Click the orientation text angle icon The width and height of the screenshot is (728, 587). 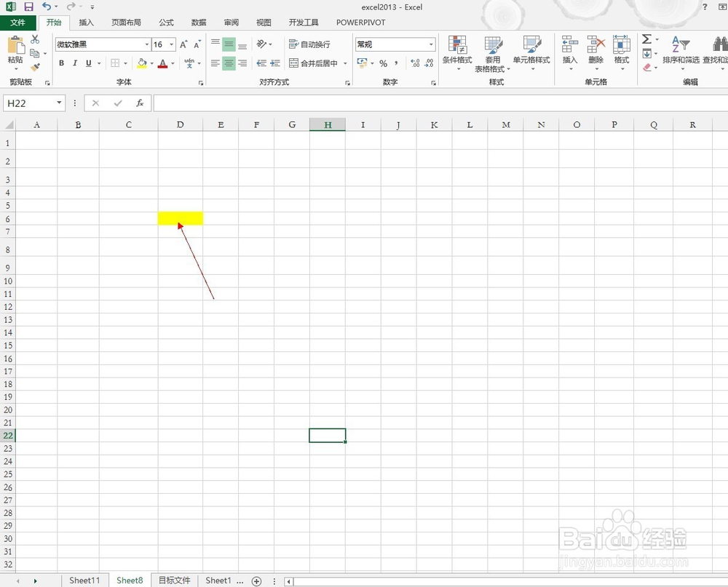coord(262,44)
